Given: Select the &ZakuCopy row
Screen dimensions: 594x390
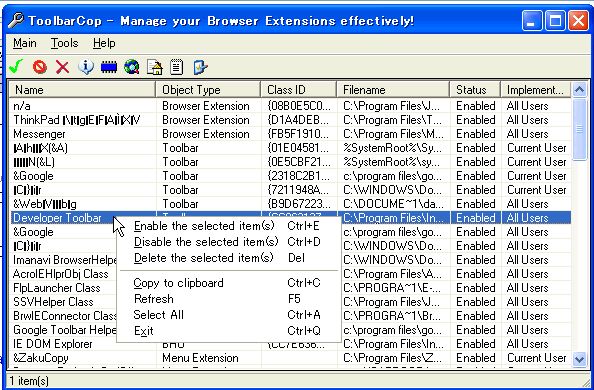Looking at the screenshot, I should (x=290, y=358).
